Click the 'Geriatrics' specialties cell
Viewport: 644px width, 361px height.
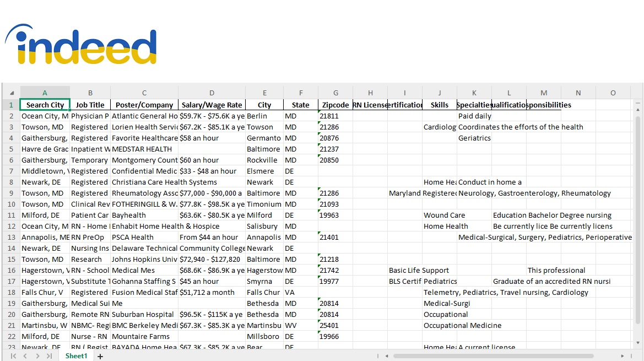click(x=474, y=138)
